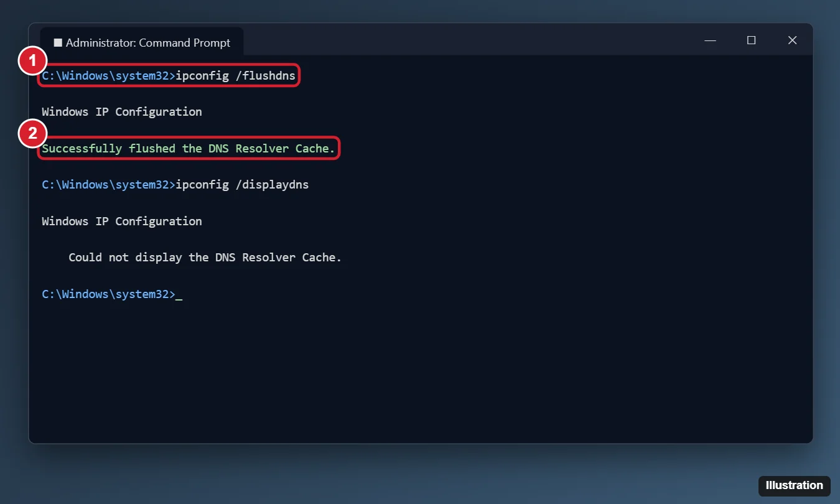Minimize the Command Prompt window
This screenshot has height=504, width=840.
(x=711, y=40)
